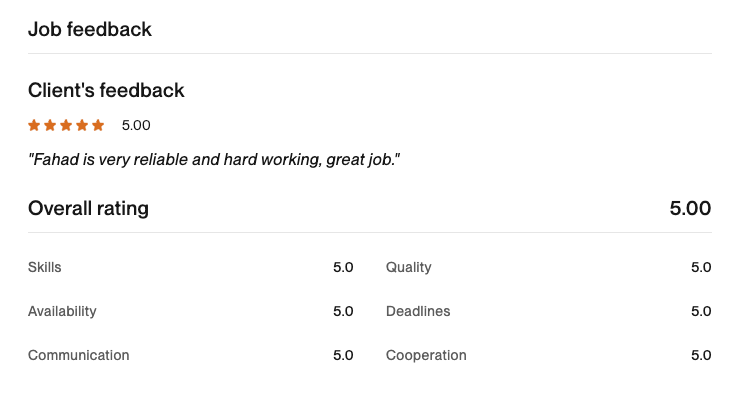Click the Skills 5.0 score value
730x414 pixels.
[343, 267]
